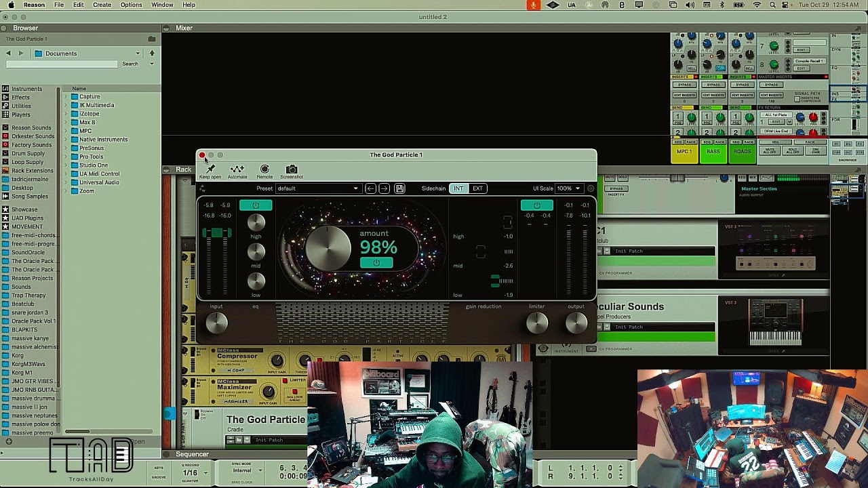
Task: Open the Help menu
Action: coord(189,5)
